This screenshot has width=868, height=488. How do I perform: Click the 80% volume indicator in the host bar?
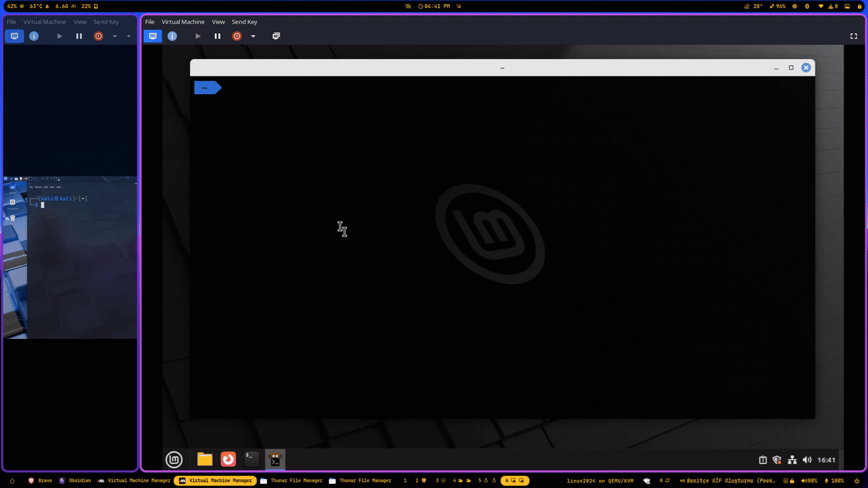click(810, 481)
